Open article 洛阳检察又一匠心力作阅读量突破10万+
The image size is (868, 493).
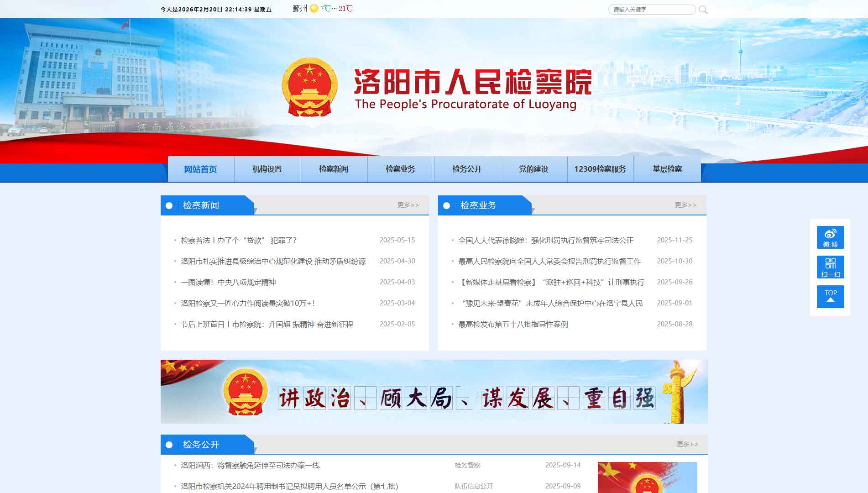tap(248, 303)
